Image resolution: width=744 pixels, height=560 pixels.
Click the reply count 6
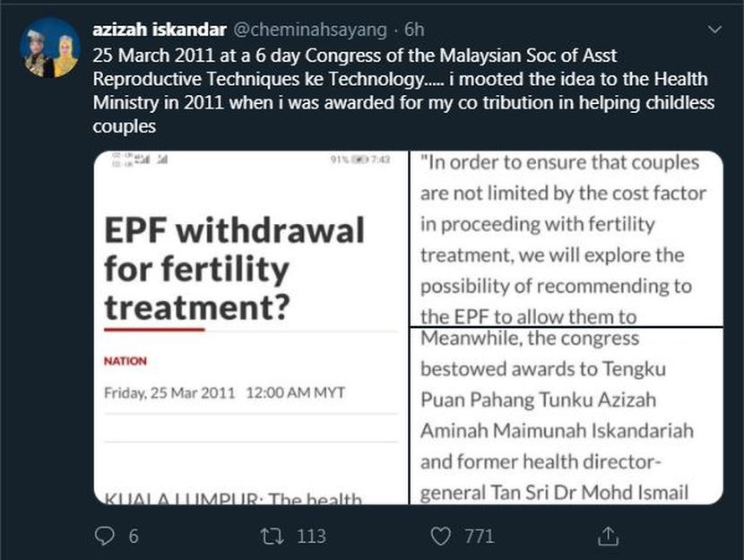134,537
